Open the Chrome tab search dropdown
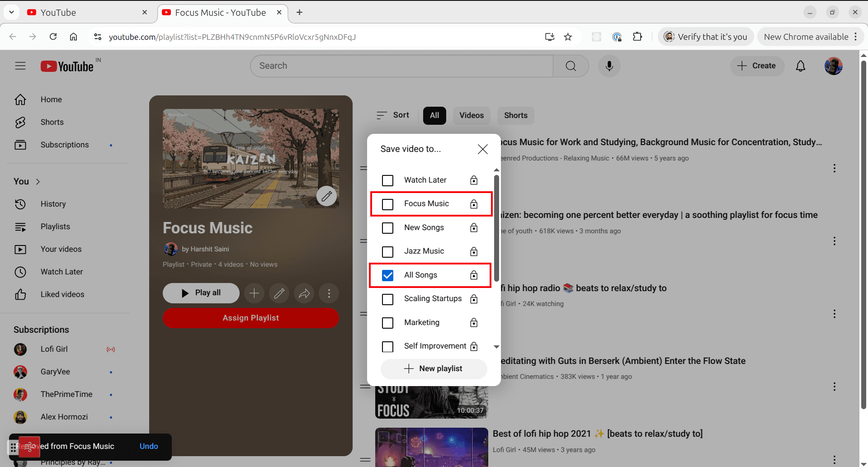The height and width of the screenshot is (467, 868). [x=11, y=12]
